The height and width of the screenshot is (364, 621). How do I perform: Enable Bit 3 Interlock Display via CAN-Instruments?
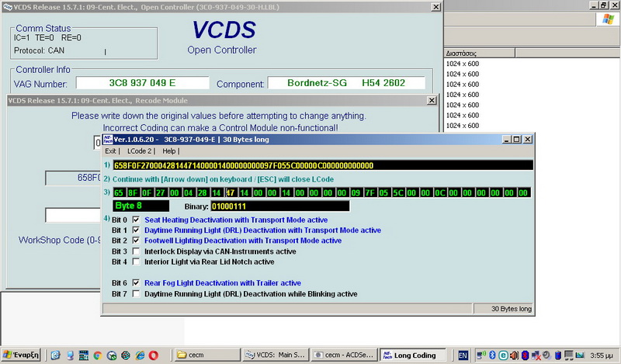pyautogui.click(x=136, y=251)
